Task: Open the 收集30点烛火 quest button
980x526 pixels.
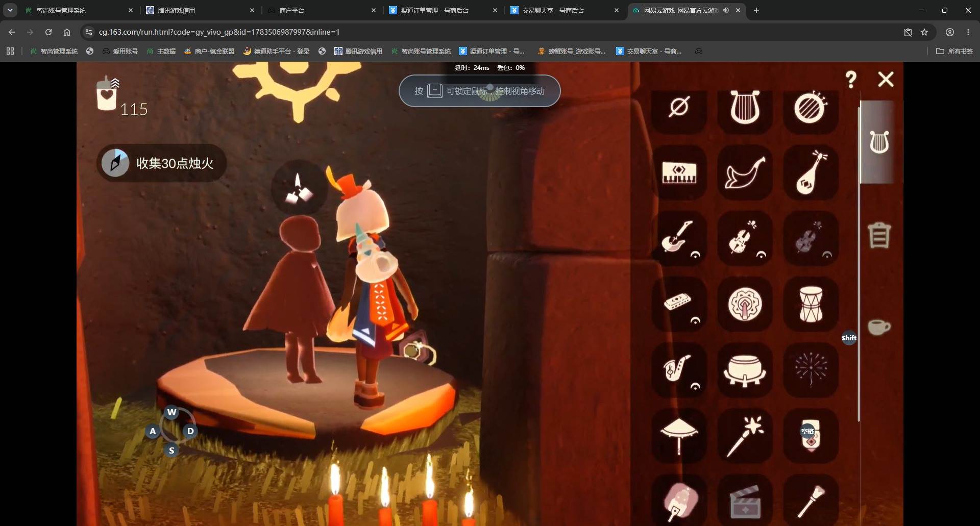Action: [x=161, y=163]
